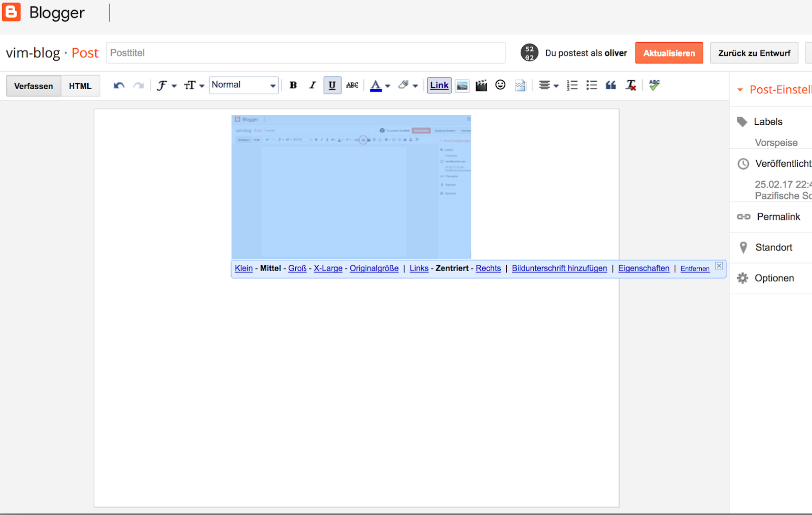The image size is (812, 515).
Task: Set image size to Originalgröße
Action: (374, 269)
